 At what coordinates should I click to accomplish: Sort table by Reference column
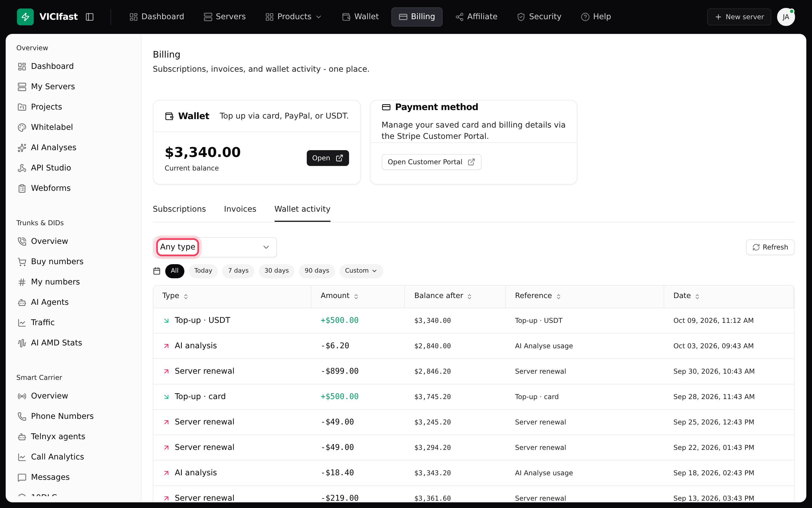pyautogui.click(x=538, y=296)
